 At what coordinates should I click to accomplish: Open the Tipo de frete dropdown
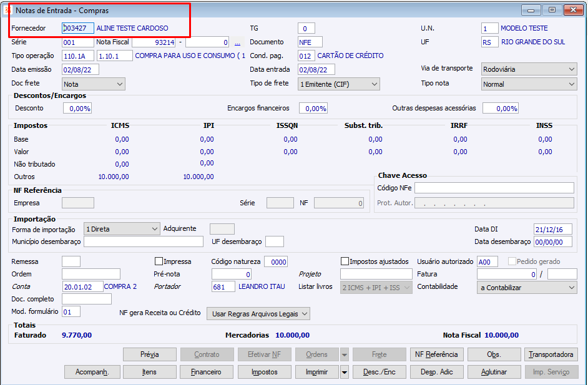pyautogui.click(x=338, y=84)
